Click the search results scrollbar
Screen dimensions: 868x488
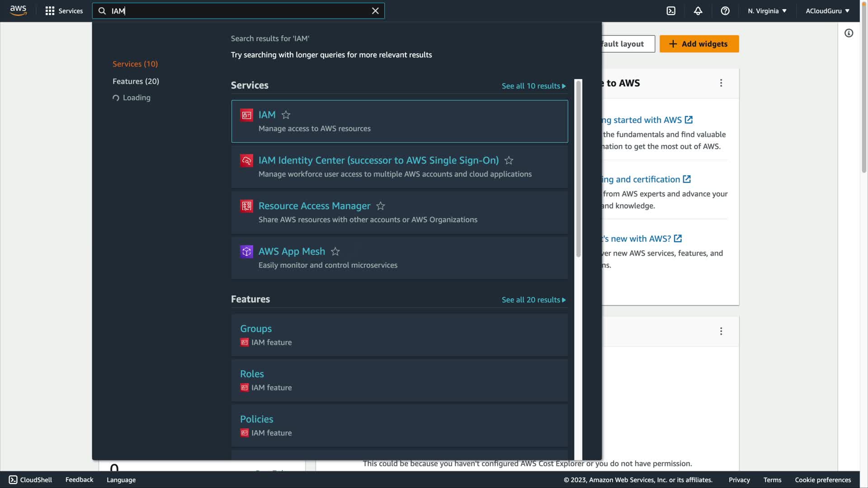point(578,169)
